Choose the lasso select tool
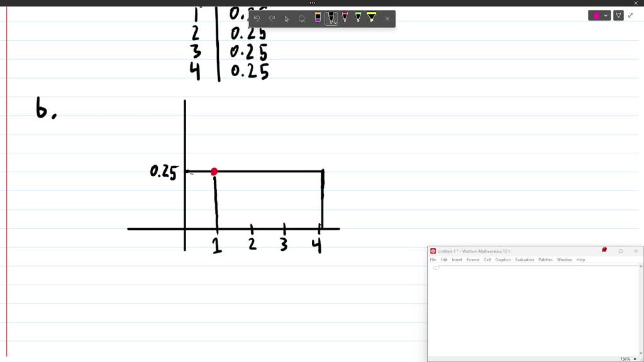Screen dimensions: 644x362 (x=302, y=19)
